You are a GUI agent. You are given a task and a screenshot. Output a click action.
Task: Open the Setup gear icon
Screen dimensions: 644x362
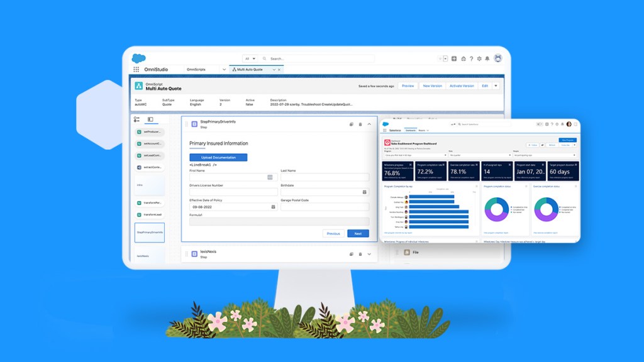tap(479, 58)
